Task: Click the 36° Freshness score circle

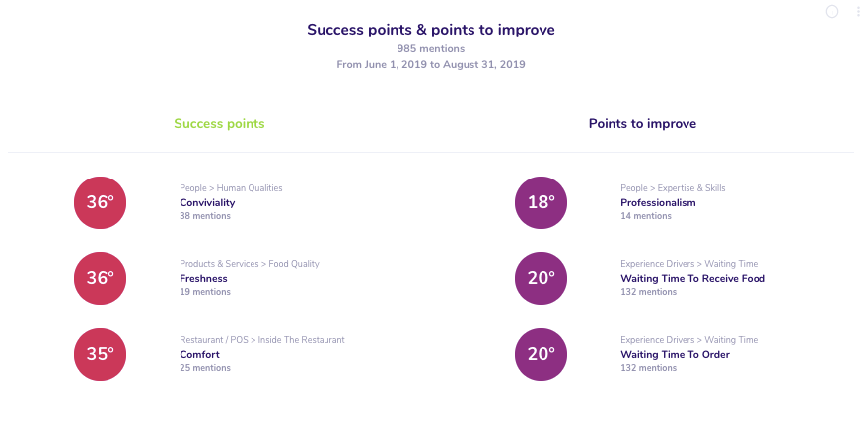Action: [101, 278]
